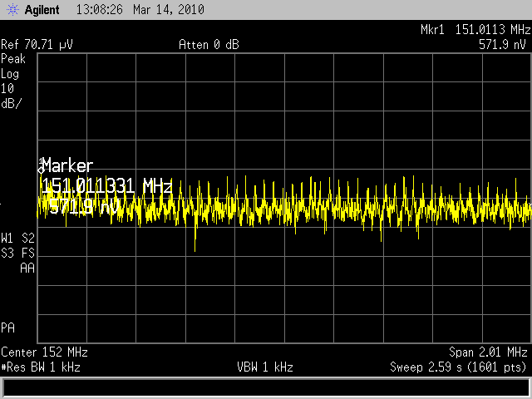
Task: Click the W1 S2 trace status indicator
Action: coord(18,238)
